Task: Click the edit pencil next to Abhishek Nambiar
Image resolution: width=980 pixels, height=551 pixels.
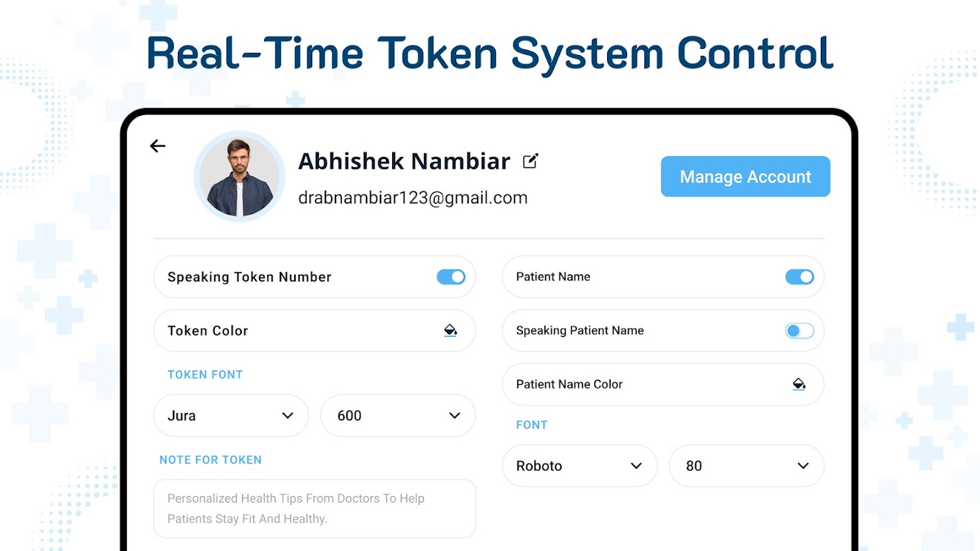Action: [530, 161]
